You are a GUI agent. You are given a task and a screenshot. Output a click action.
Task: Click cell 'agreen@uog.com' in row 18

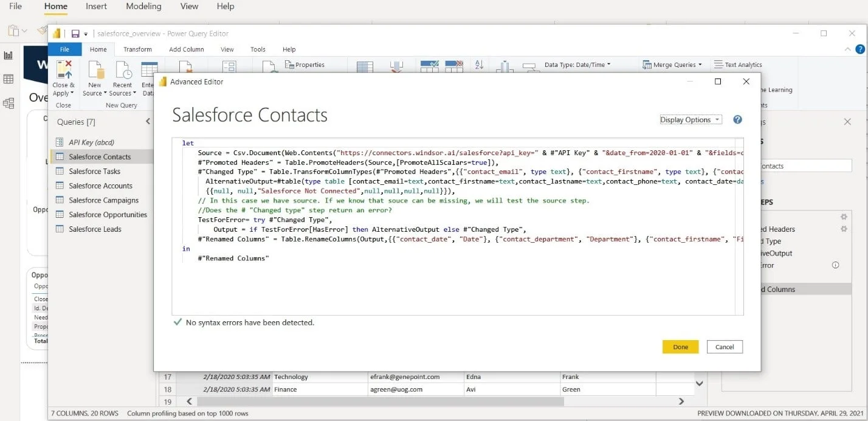(x=416, y=389)
